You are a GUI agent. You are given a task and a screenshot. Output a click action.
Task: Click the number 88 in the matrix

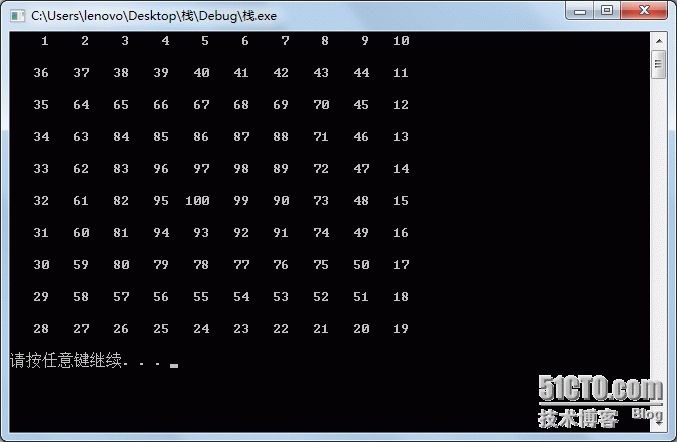(x=281, y=137)
